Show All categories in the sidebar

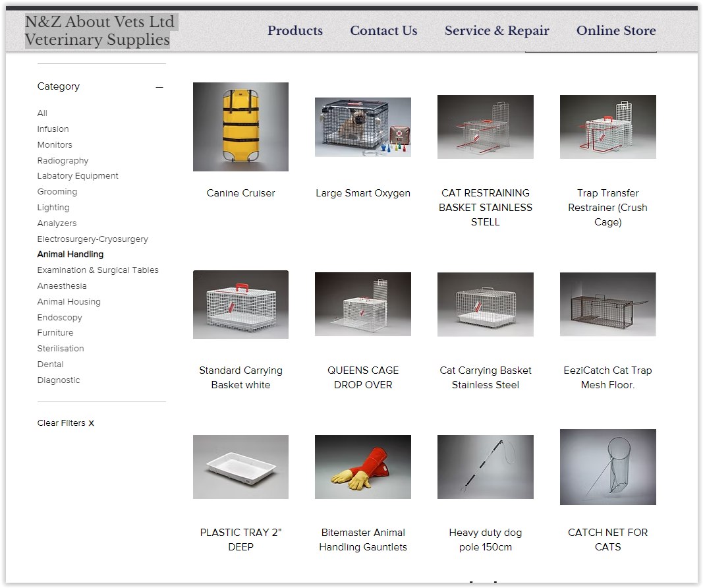point(42,113)
